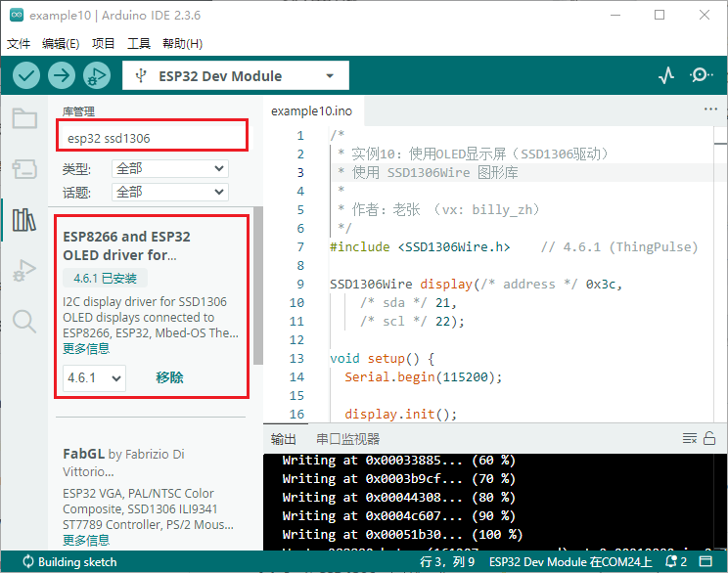This screenshot has width=728, height=573.
Task: Open the 工具 menu
Action: [139, 44]
